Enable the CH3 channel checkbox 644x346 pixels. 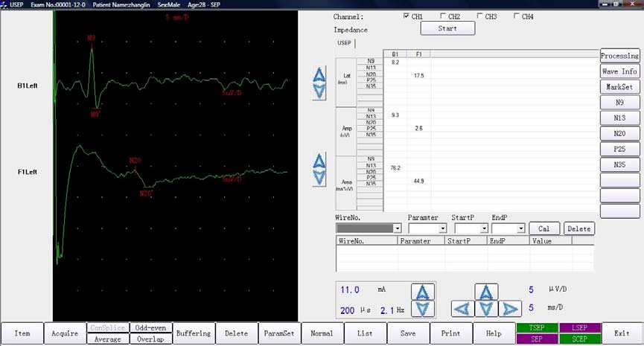[x=479, y=16]
